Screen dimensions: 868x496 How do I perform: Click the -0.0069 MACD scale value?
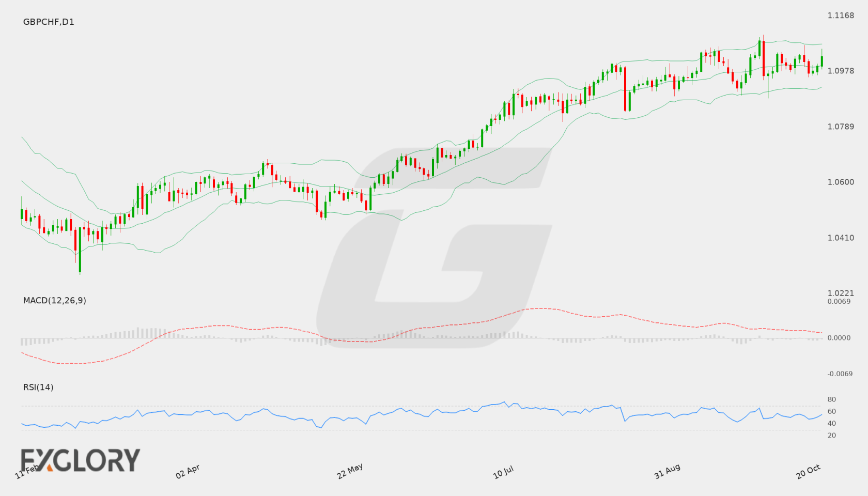point(840,374)
